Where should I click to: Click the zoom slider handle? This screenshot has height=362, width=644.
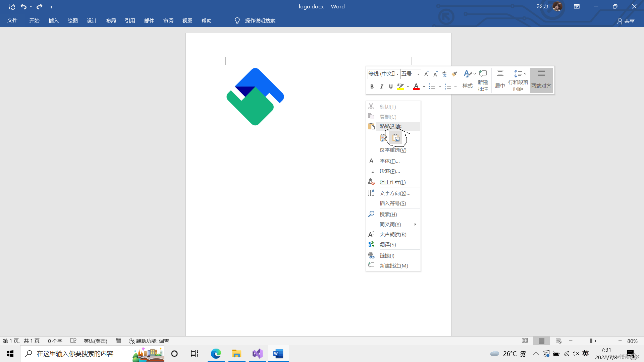[x=591, y=341]
